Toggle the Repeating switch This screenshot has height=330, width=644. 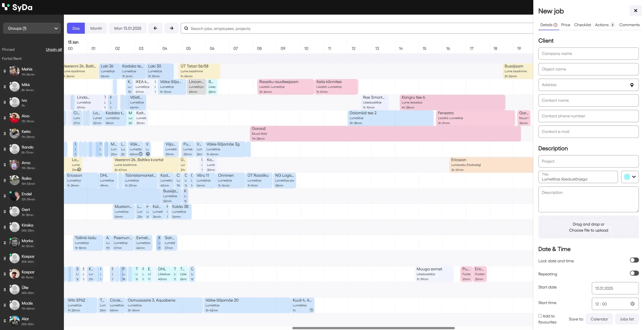(x=634, y=273)
